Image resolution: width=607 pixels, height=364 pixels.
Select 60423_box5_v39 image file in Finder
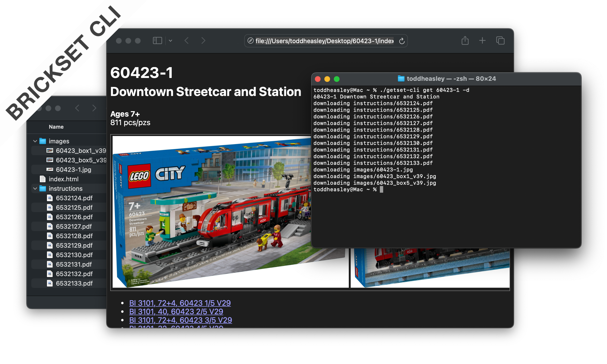pos(69,160)
